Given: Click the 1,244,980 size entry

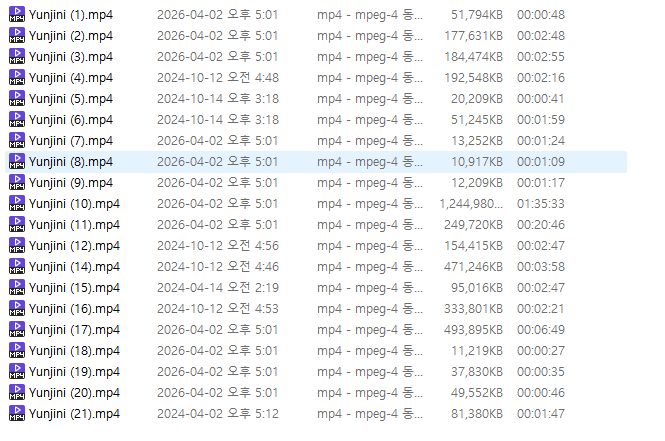Looking at the screenshot, I should 471,204.
